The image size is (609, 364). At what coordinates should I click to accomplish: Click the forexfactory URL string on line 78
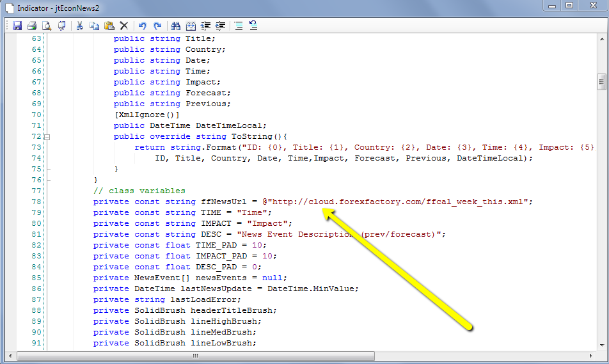pos(398,202)
